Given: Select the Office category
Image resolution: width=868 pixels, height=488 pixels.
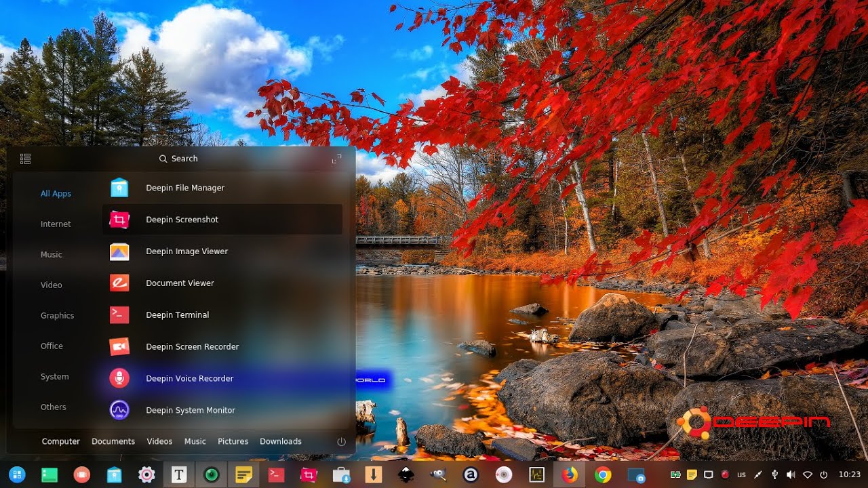Looking at the screenshot, I should point(52,346).
